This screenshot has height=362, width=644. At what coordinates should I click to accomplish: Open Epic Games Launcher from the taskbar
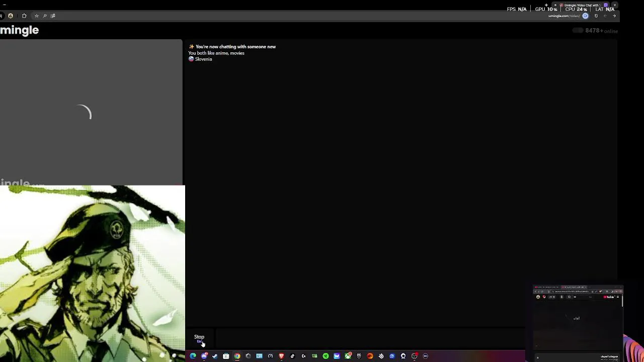pyautogui.click(x=359, y=356)
